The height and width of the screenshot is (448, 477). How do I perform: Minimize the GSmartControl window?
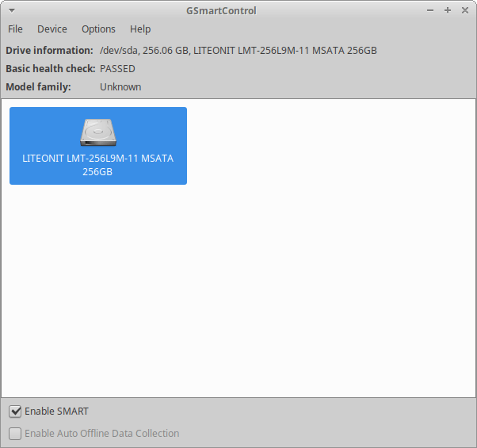[430, 10]
